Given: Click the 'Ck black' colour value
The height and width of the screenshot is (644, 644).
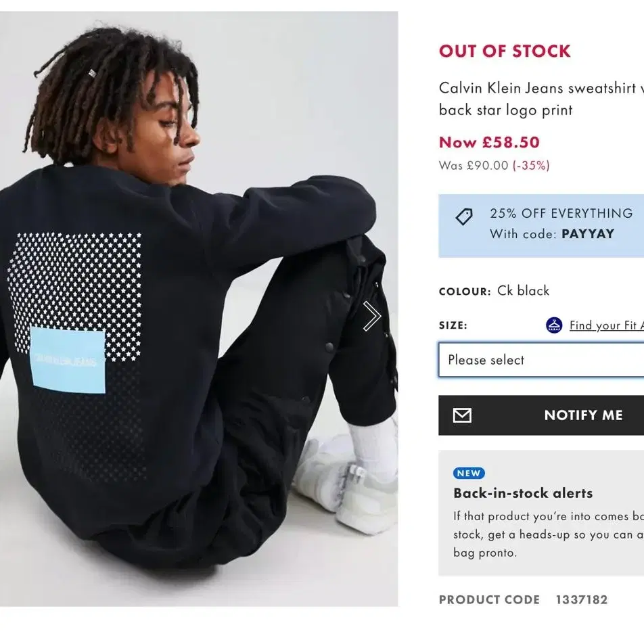Looking at the screenshot, I should tap(524, 290).
